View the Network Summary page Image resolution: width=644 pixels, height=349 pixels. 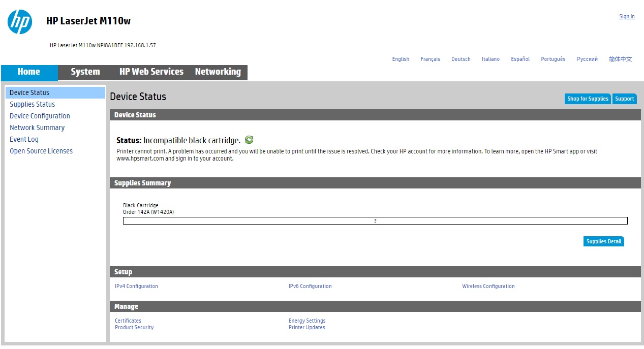coord(37,128)
